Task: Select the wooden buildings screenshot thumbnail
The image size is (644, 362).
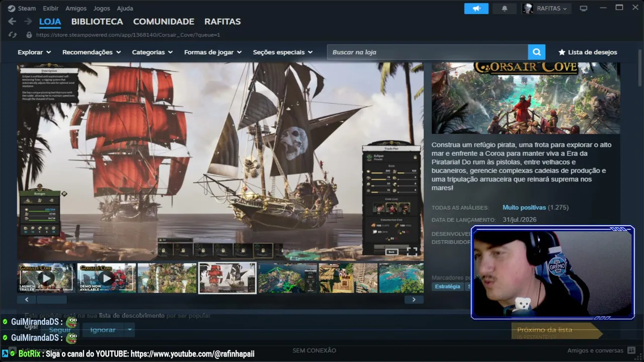Action: click(348, 278)
